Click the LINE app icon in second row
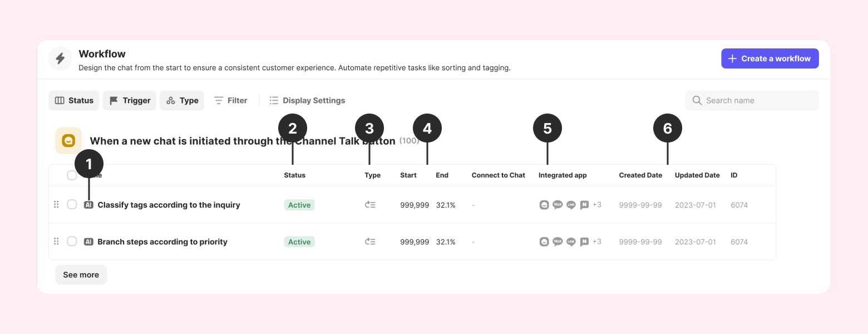This screenshot has width=868, height=334. coord(571,242)
